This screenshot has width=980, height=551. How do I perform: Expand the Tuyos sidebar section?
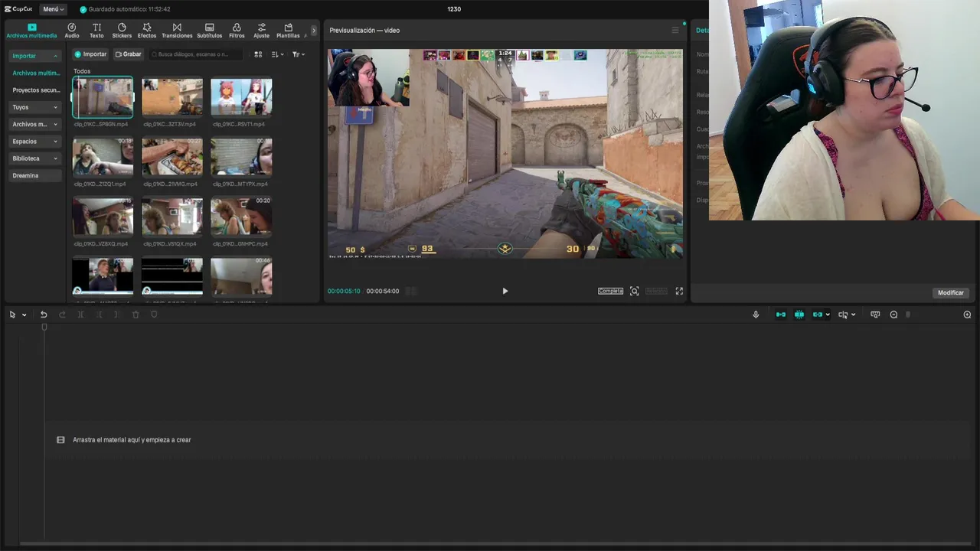34,107
